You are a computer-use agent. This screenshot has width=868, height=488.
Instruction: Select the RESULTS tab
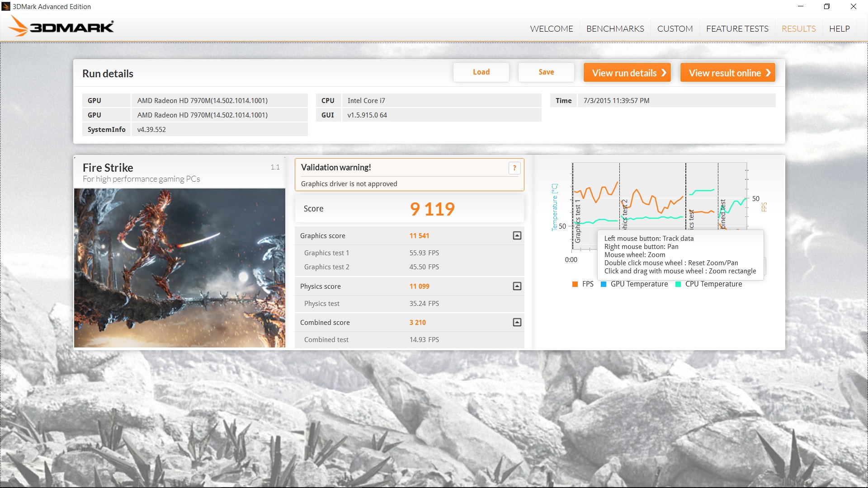(799, 28)
